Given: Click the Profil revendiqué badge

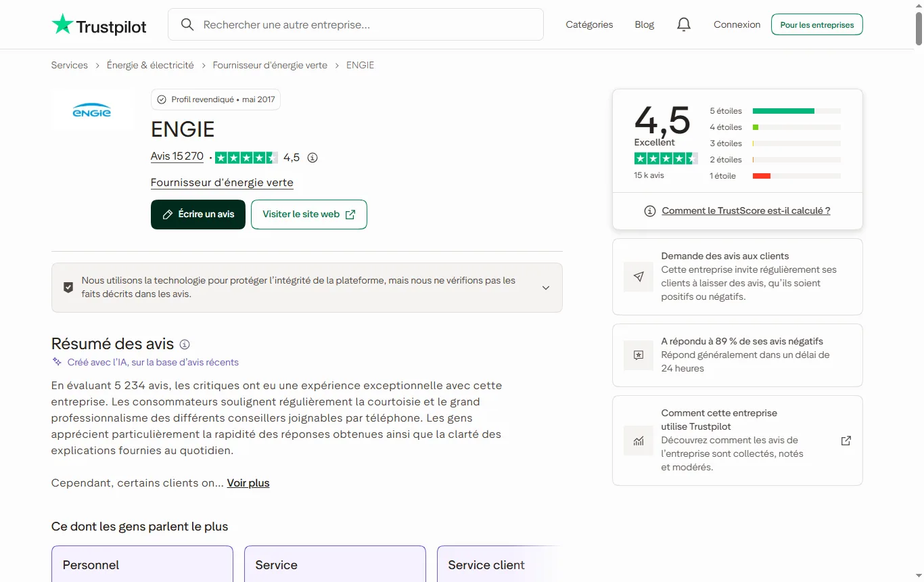Looking at the screenshot, I should point(216,99).
